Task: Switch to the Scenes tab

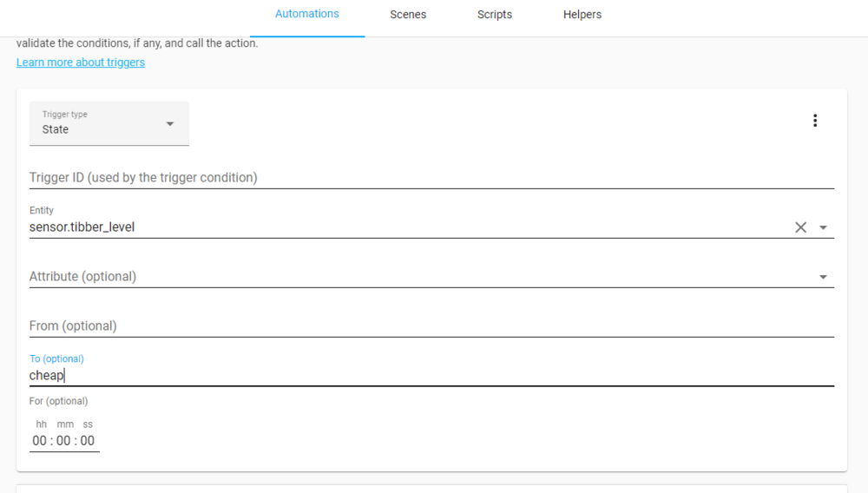Action: point(408,15)
